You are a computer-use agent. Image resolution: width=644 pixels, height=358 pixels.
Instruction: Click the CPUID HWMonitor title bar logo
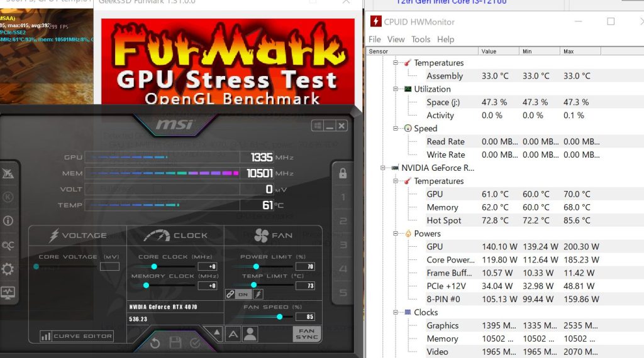click(375, 21)
